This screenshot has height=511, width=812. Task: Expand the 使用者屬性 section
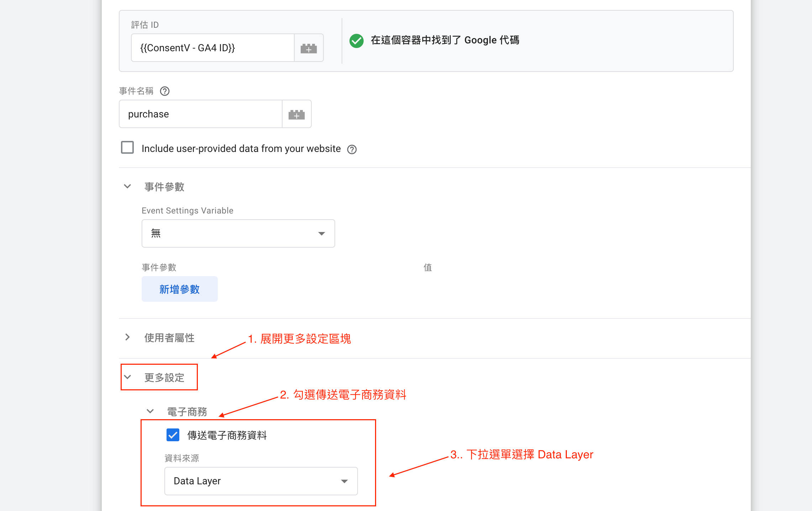pyautogui.click(x=127, y=337)
